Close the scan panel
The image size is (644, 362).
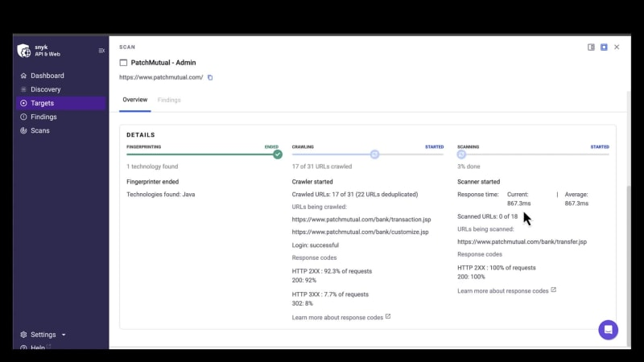(617, 47)
